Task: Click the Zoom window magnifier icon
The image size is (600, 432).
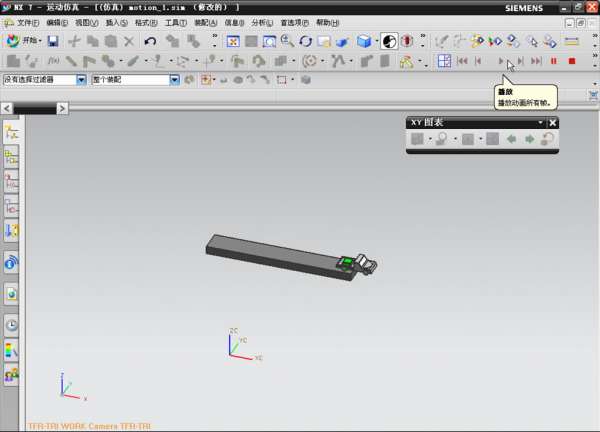Action: (269, 41)
